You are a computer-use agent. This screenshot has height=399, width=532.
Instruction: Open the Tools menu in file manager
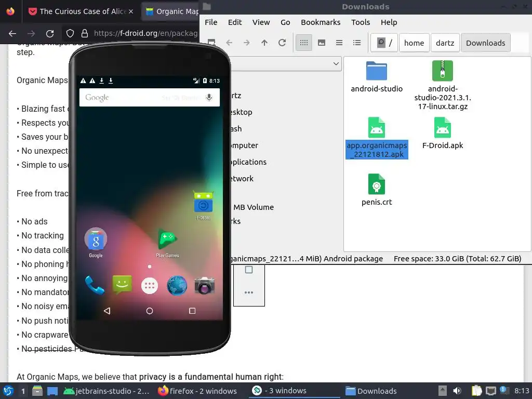[361, 22]
